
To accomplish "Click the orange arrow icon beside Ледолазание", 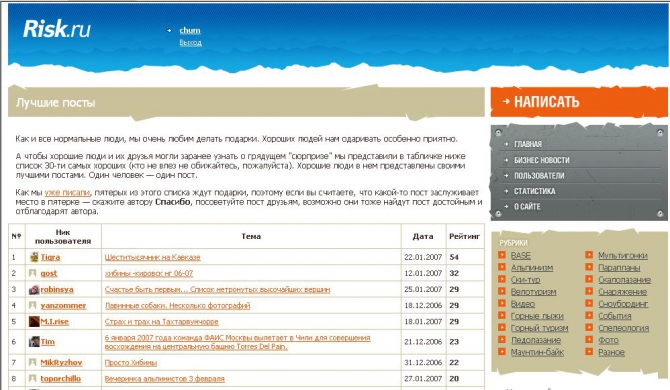I will (502, 340).
